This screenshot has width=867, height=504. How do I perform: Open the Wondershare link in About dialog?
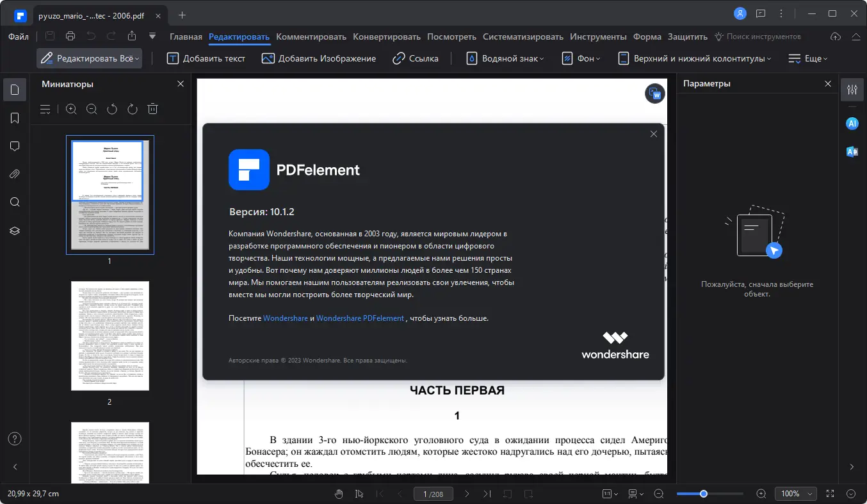[x=286, y=318]
